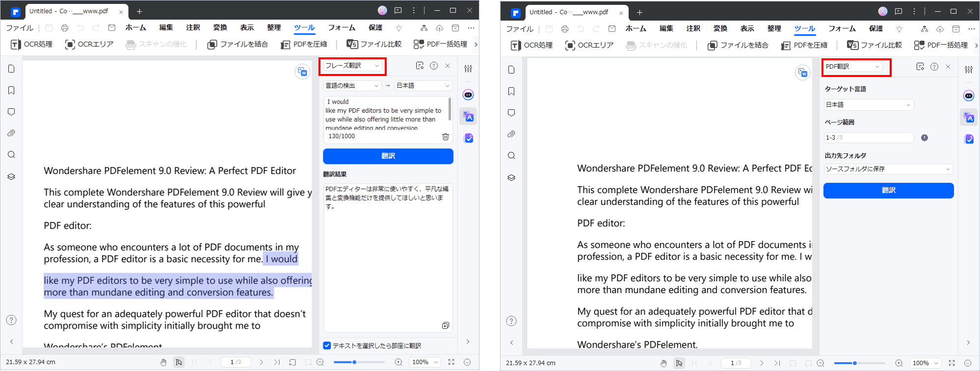The height and width of the screenshot is (371, 980).
Task: Click the trash icon to clear source text
Action: click(446, 137)
